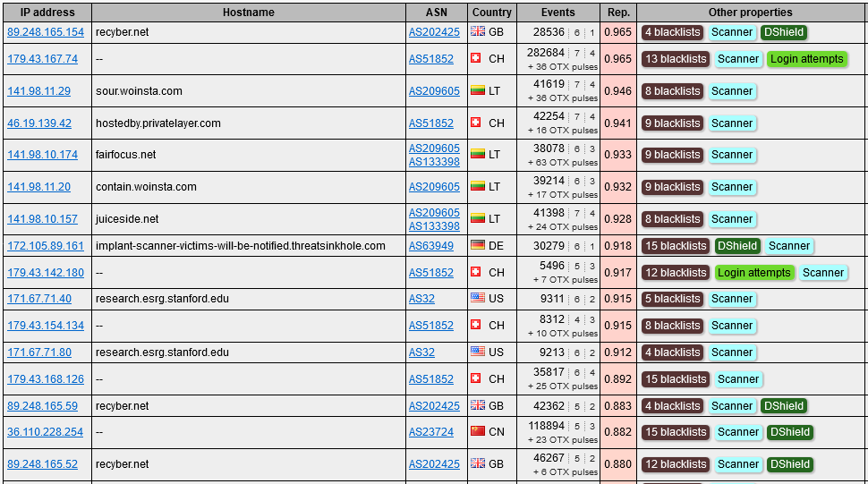Click Scanner tag in fairfocus.net row

tap(732, 155)
